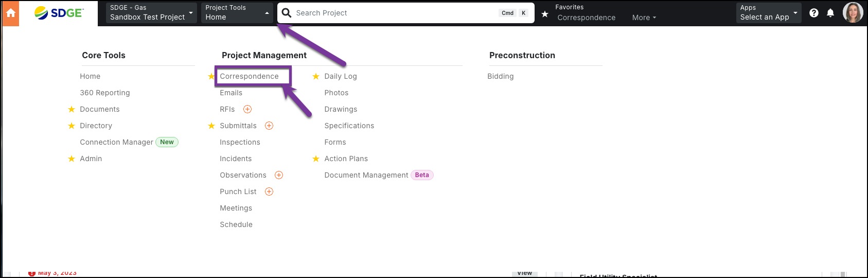This screenshot has height=278, width=868.
Task: Create new Submittal using plus icon
Action: [269, 126]
